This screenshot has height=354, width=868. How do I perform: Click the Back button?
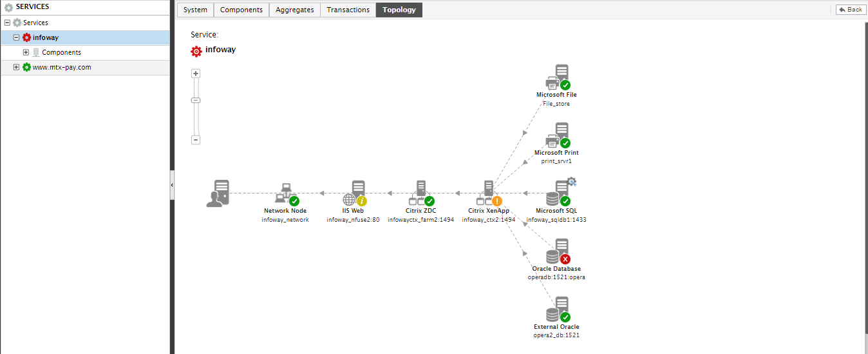851,10
